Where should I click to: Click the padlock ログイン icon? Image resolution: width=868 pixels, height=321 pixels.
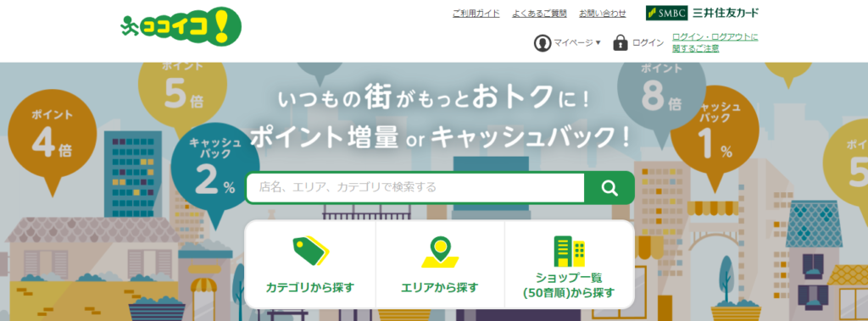(x=620, y=43)
